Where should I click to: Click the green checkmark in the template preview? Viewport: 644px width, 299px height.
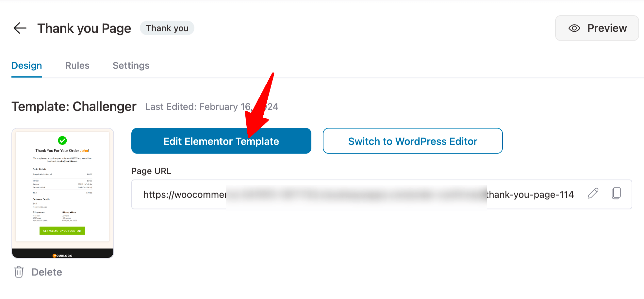pos(62,141)
